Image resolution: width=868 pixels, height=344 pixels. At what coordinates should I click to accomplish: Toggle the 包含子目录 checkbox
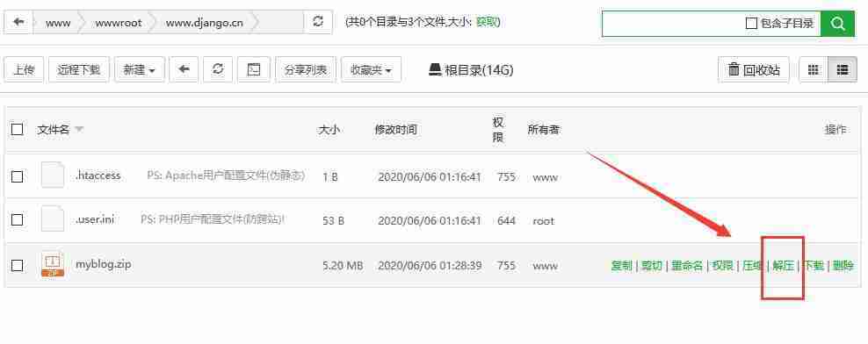751,23
